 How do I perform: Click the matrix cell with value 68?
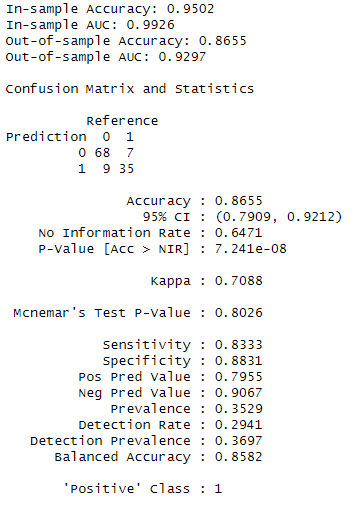click(x=102, y=153)
